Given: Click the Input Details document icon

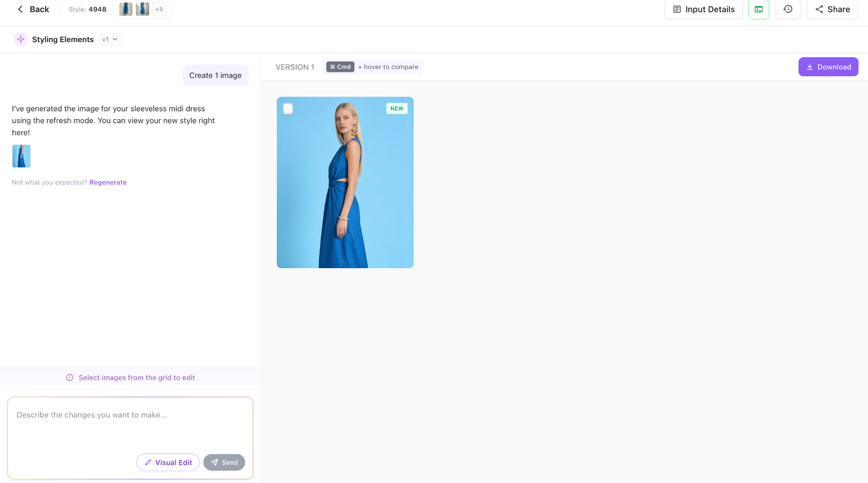Looking at the screenshot, I should pos(677,9).
